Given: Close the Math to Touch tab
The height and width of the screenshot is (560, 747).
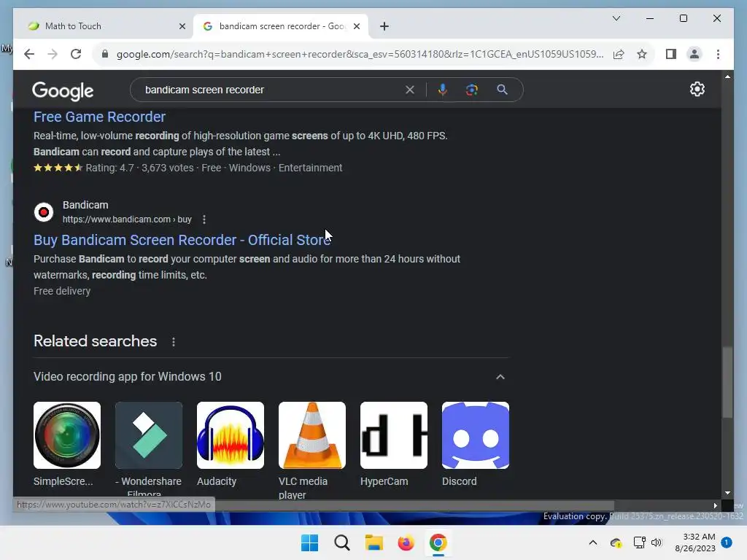Looking at the screenshot, I should click(x=182, y=26).
